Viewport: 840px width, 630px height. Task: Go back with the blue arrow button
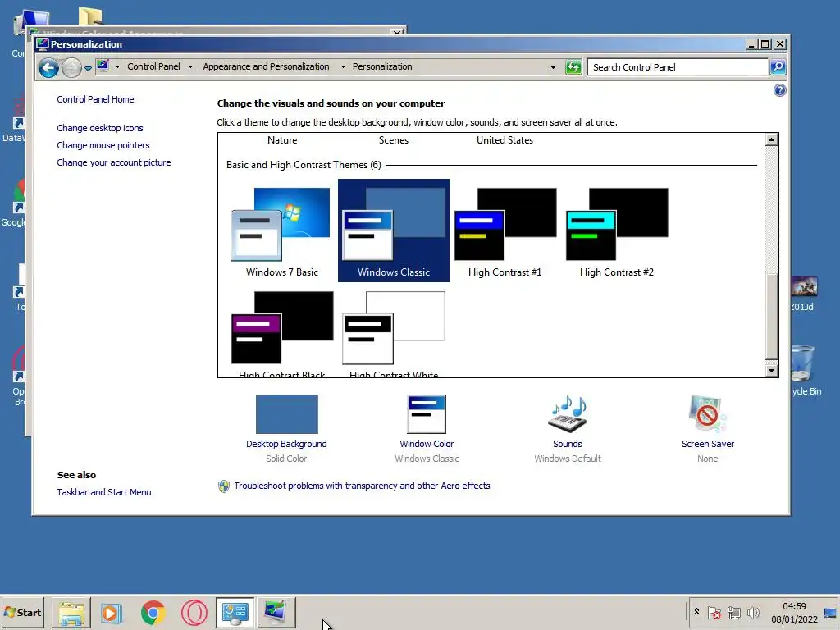(x=48, y=67)
